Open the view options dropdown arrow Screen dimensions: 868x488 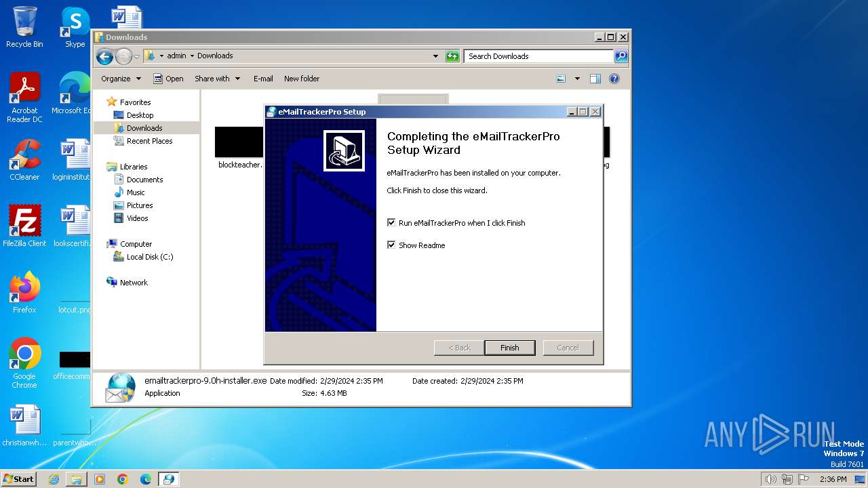pyautogui.click(x=577, y=79)
